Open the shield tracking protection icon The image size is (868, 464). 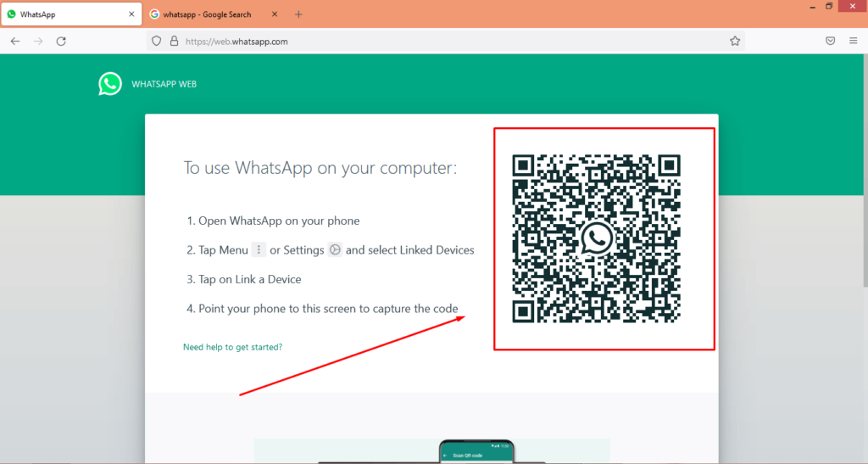click(x=157, y=41)
